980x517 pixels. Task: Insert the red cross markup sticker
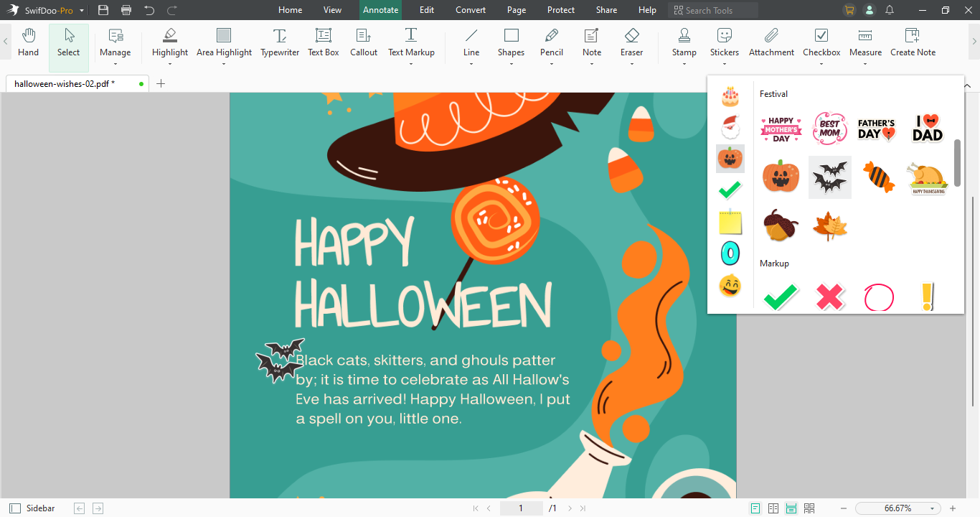coord(830,297)
